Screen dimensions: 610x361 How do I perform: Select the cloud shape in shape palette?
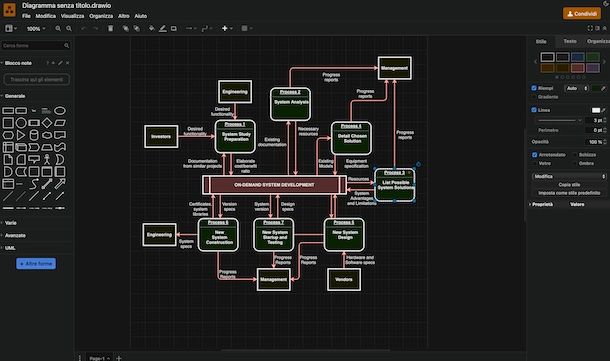click(x=47, y=135)
